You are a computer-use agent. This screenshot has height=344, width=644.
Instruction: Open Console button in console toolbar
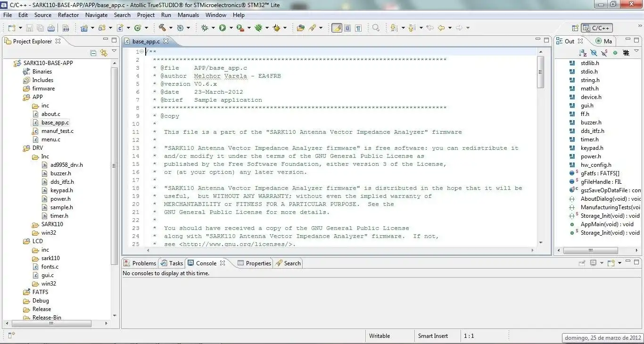click(x=611, y=263)
